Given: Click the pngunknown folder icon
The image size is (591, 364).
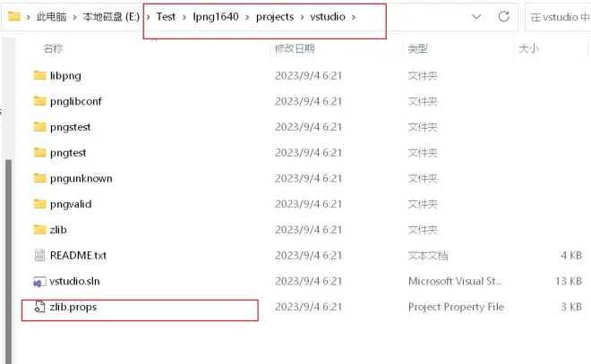Looking at the screenshot, I should click(39, 178).
